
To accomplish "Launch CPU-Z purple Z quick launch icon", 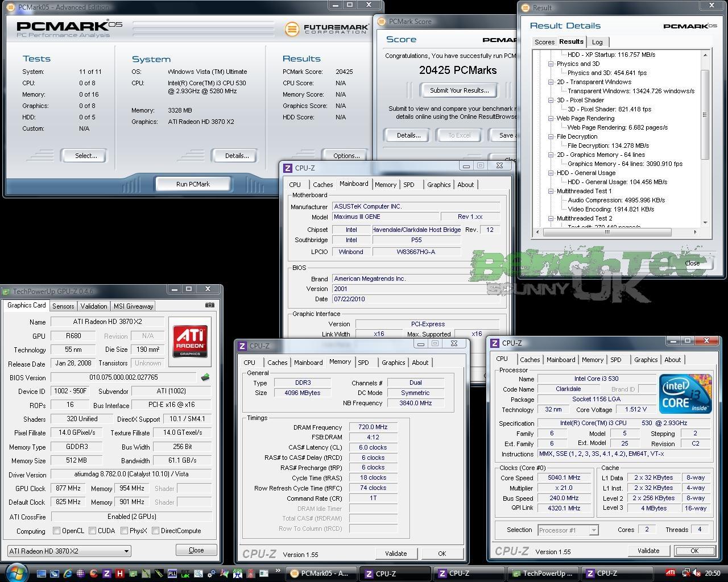I will (x=107, y=573).
